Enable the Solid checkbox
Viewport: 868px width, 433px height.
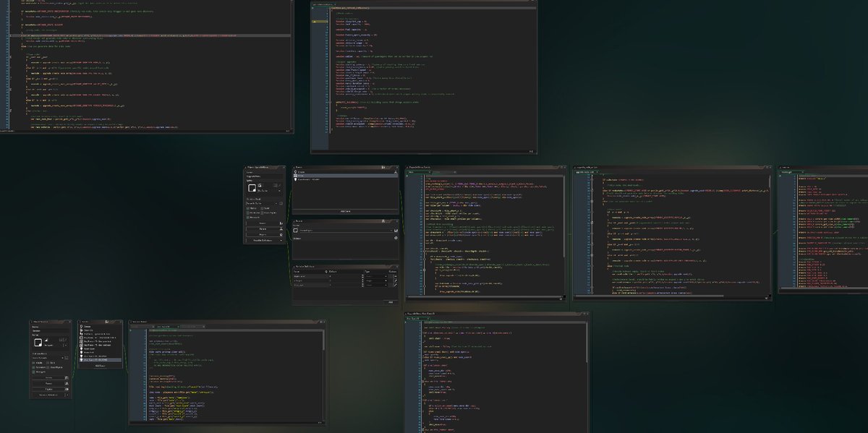pos(264,208)
